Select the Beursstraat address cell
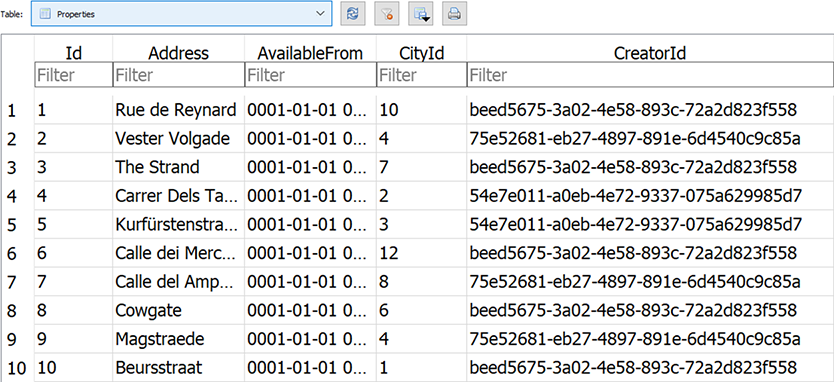The image size is (834, 382). [178, 368]
